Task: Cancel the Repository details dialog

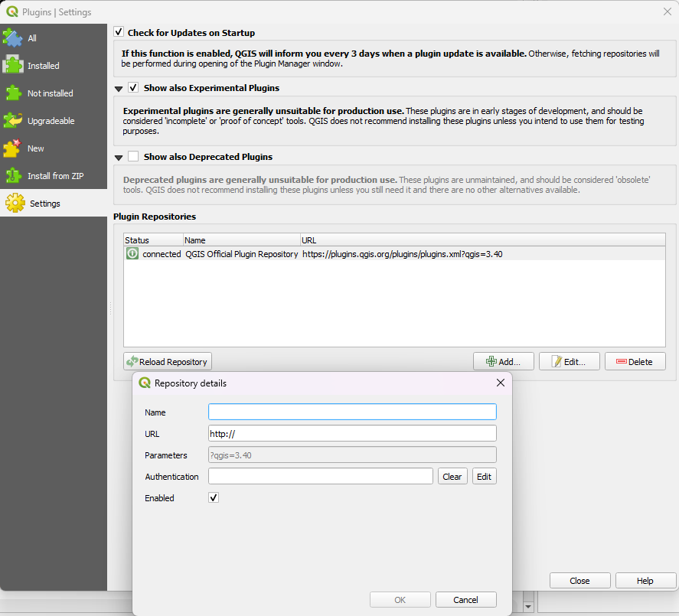Action: click(x=466, y=600)
